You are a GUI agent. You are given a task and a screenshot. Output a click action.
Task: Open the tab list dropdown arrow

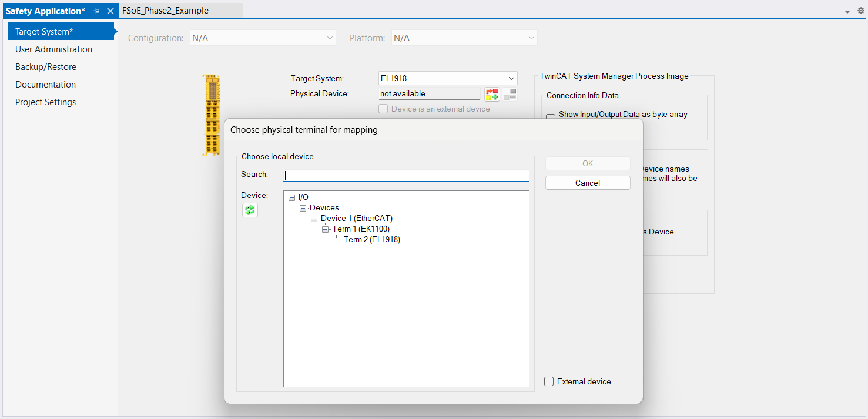click(847, 12)
